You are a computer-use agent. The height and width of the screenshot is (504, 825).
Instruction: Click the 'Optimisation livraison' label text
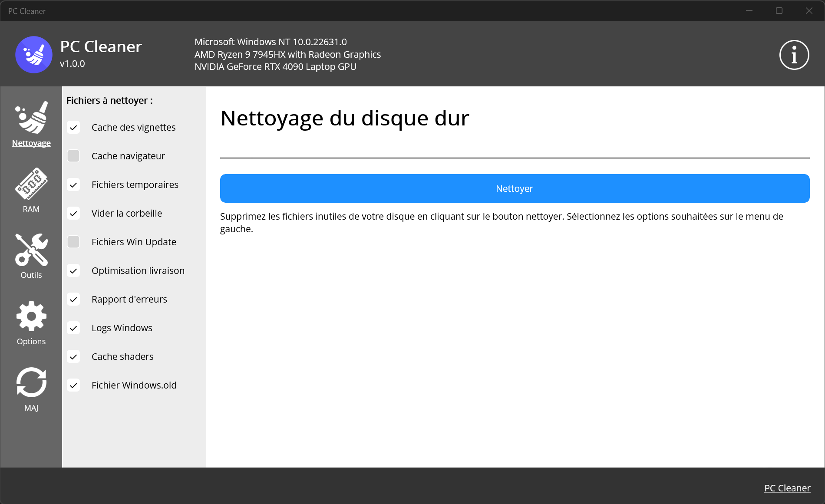[x=138, y=270]
